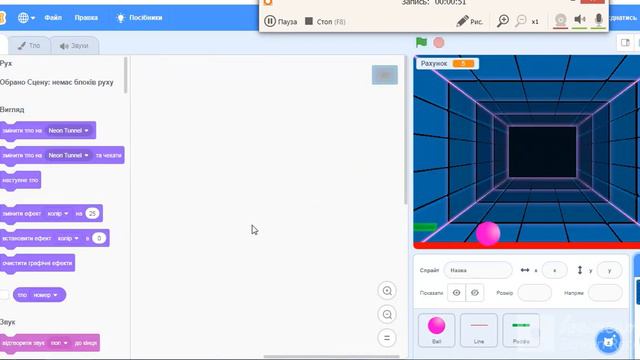640x360 pixels.
Task: Toggle recorder speaker sound capture
Action: point(580,20)
